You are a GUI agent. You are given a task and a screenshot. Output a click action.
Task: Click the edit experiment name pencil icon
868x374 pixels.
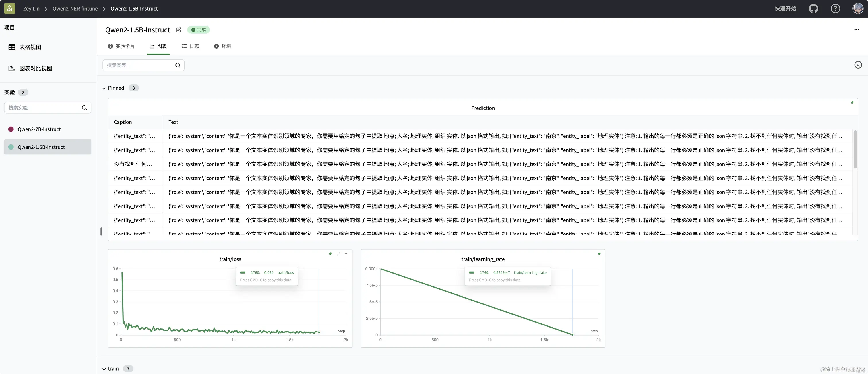179,30
